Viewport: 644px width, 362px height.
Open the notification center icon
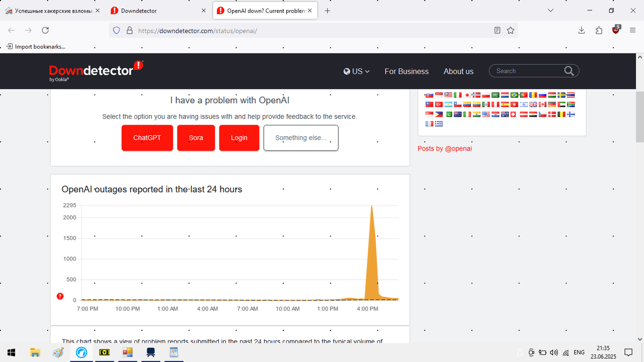point(628,352)
